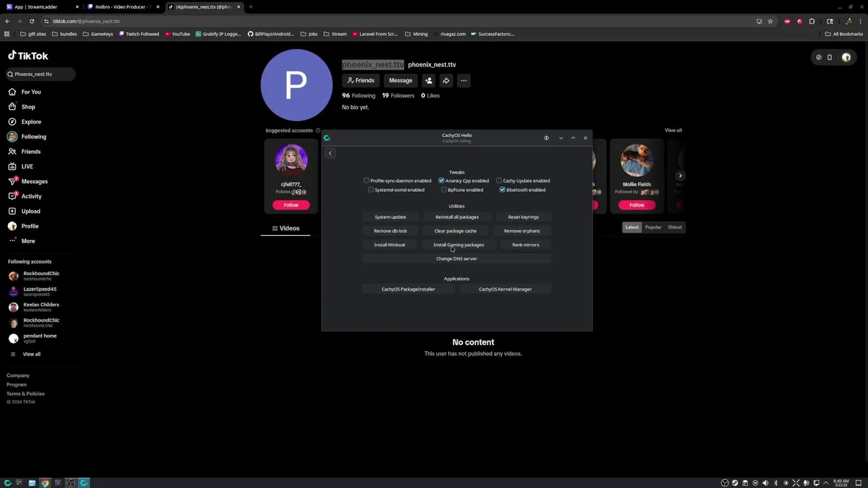Open the More menu in TikTok sidebar
The height and width of the screenshot is (488, 868).
pyautogui.click(x=22, y=241)
